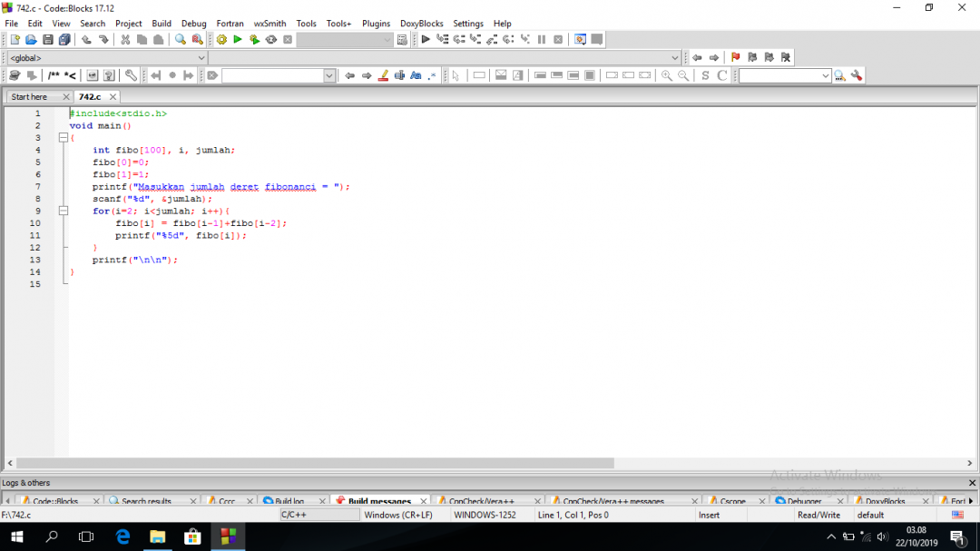Rebuild the project with the rebuild icon
Viewport: 980px width, 551px height.
point(271,39)
